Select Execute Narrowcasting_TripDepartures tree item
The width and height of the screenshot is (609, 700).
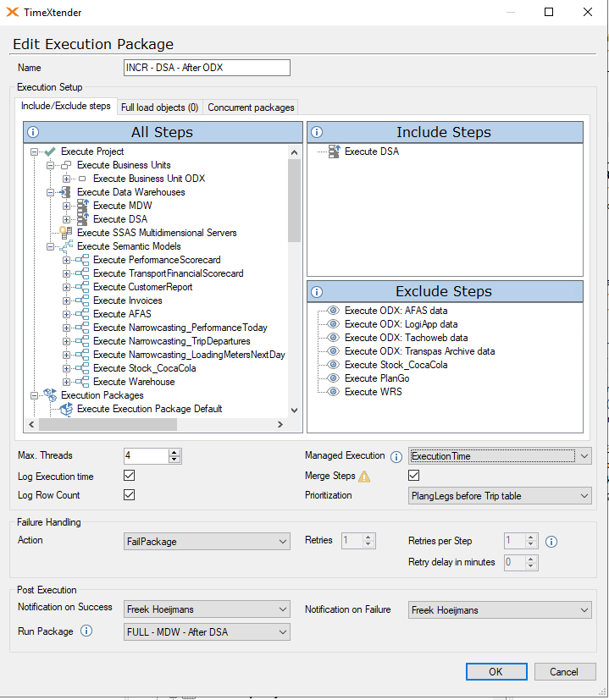(x=172, y=341)
